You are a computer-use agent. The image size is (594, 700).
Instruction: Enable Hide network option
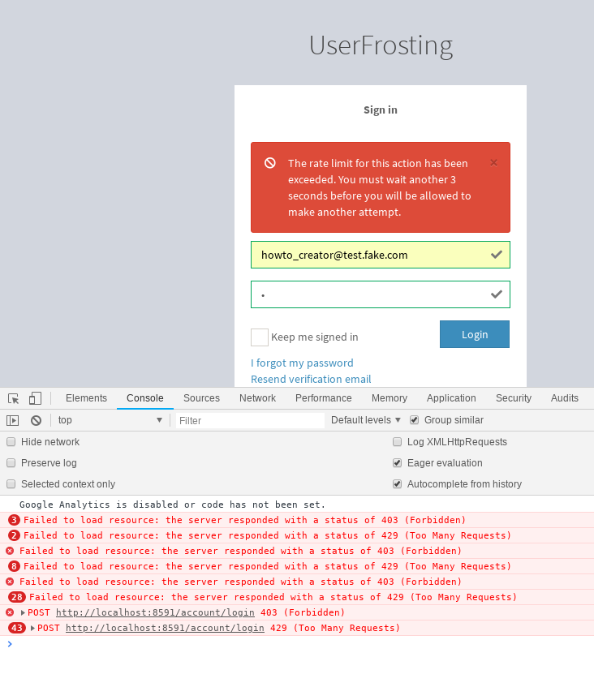[11, 442]
